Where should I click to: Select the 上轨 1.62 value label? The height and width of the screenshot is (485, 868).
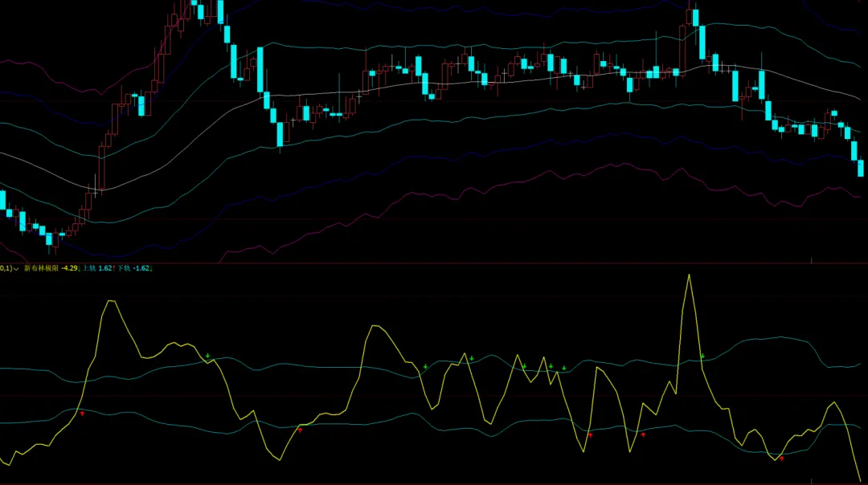97,268
